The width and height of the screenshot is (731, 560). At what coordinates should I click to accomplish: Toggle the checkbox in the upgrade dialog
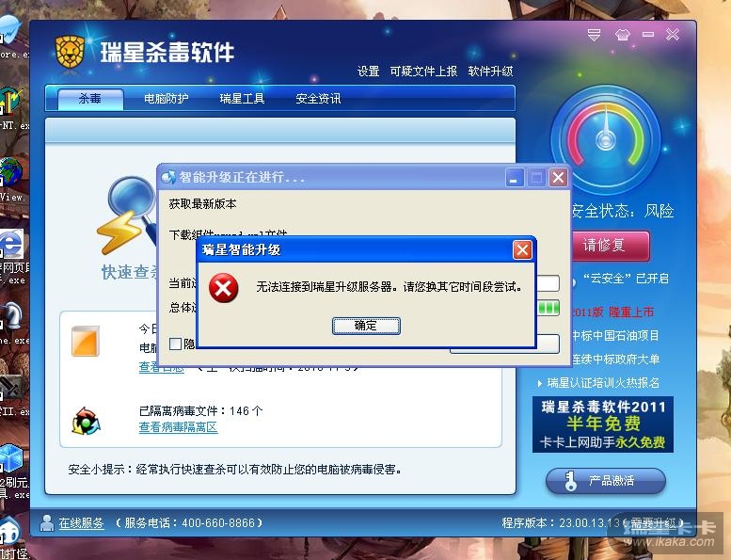[x=175, y=344]
